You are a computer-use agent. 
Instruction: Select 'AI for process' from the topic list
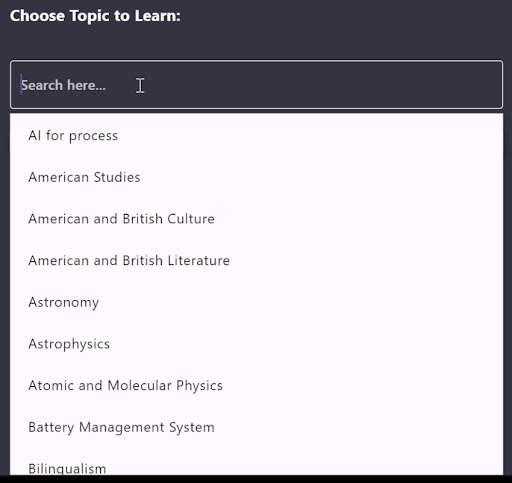tap(256, 136)
